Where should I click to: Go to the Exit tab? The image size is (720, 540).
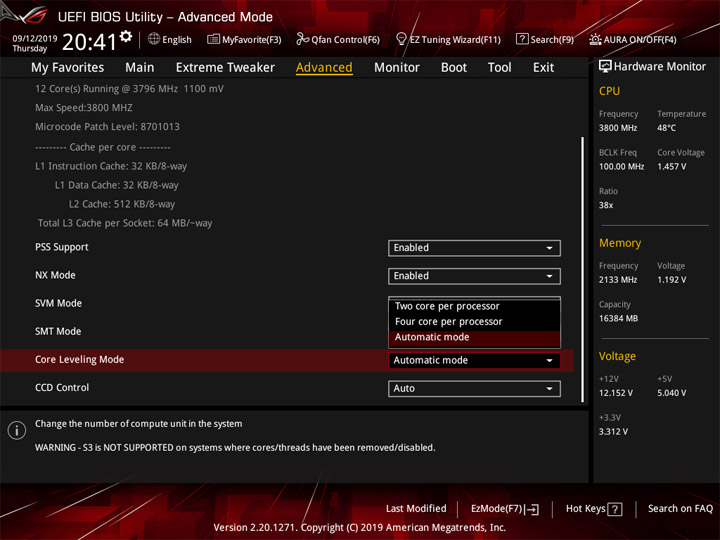click(x=543, y=68)
